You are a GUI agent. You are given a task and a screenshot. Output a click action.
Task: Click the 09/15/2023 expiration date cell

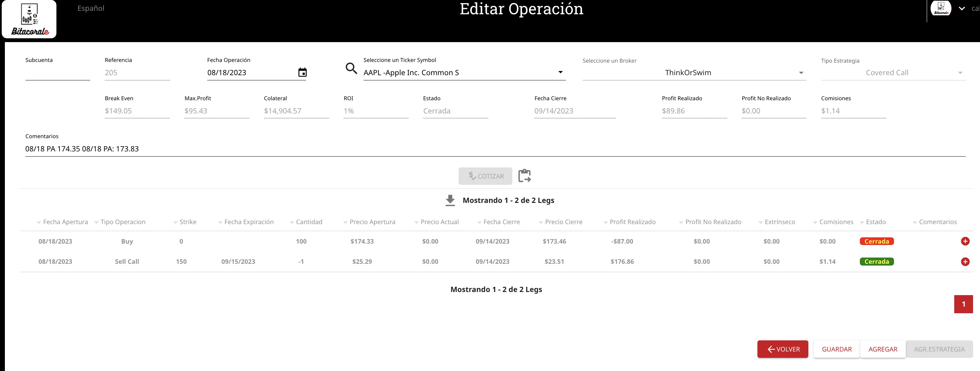238,261
